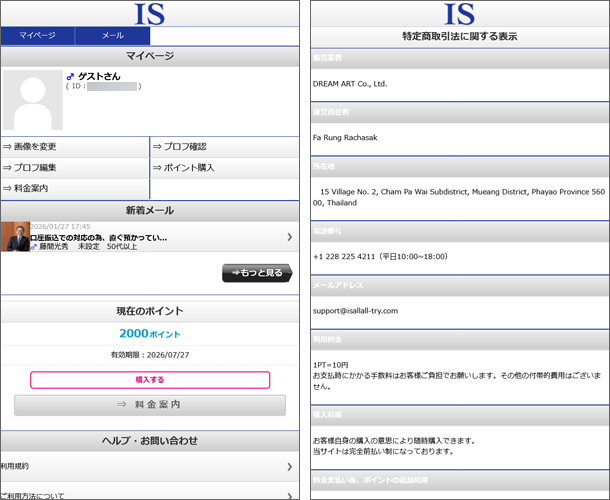
Task: Expand new mail row chevron arrow
Action: [289, 237]
